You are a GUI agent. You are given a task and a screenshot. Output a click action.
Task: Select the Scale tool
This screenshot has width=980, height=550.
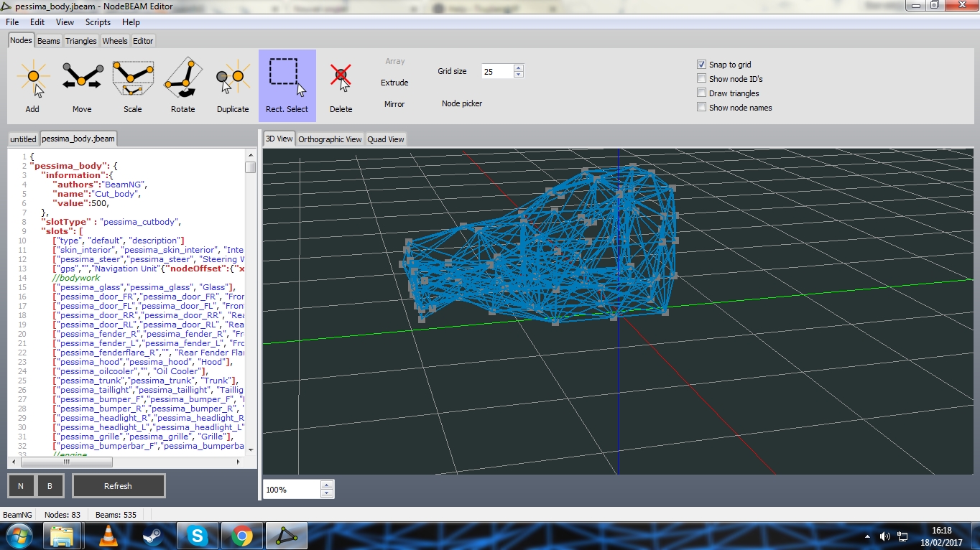(x=133, y=85)
